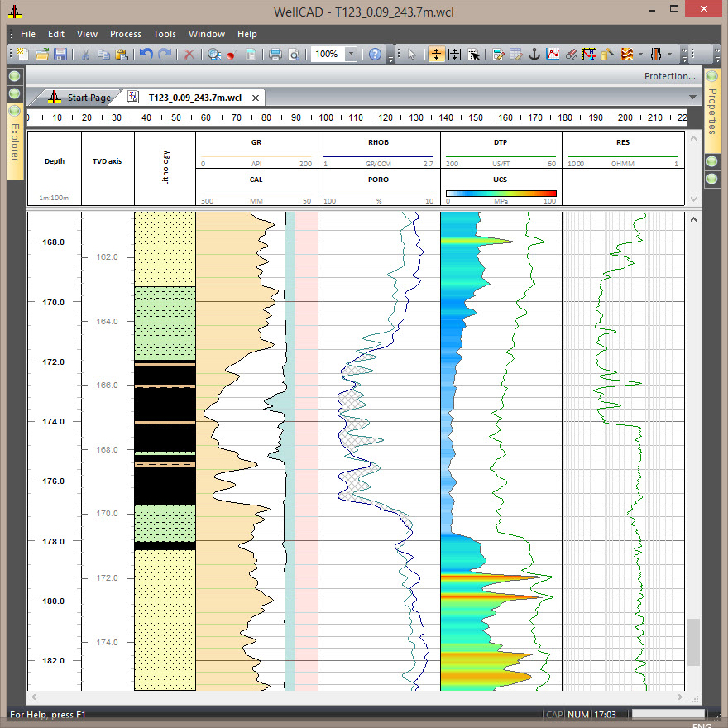Open the Process menu
The height and width of the screenshot is (728, 728).
coord(126,34)
